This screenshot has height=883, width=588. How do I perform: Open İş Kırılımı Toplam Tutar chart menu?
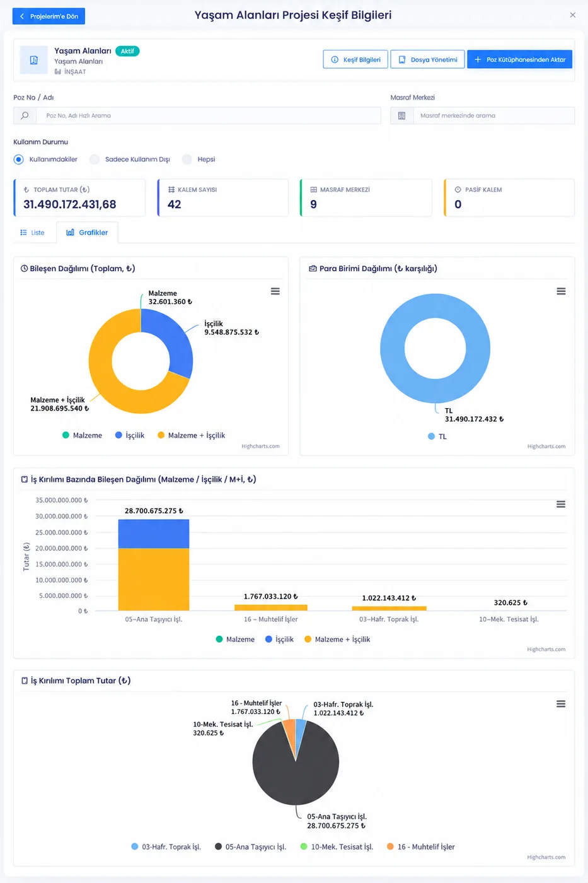click(561, 704)
